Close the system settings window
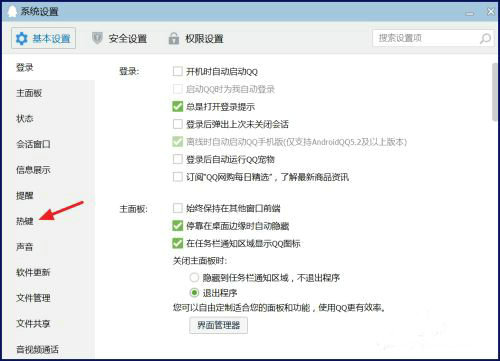500x361 pixels. 491,12
